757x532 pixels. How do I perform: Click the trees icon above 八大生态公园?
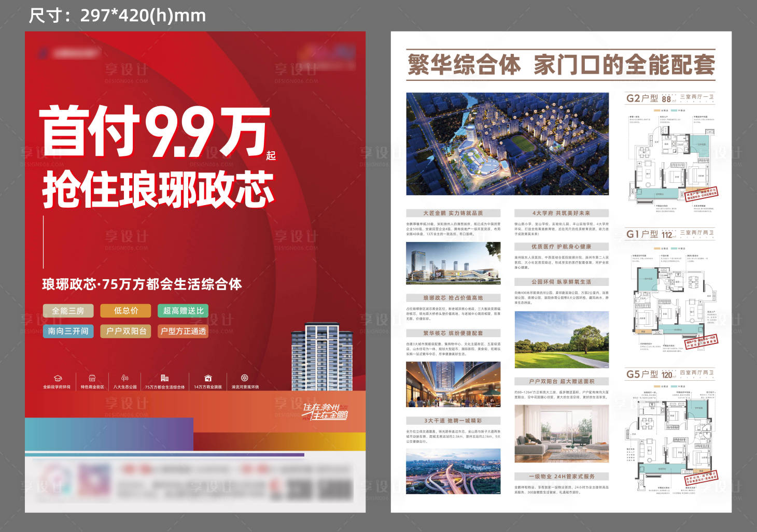[125, 378]
